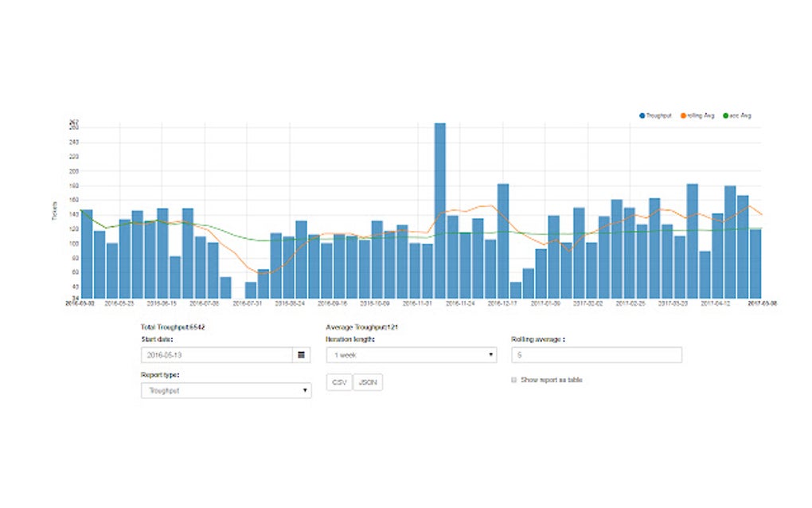Open the Report type dropdown
The height and width of the screenshot is (508, 812).
click(226, 390)
